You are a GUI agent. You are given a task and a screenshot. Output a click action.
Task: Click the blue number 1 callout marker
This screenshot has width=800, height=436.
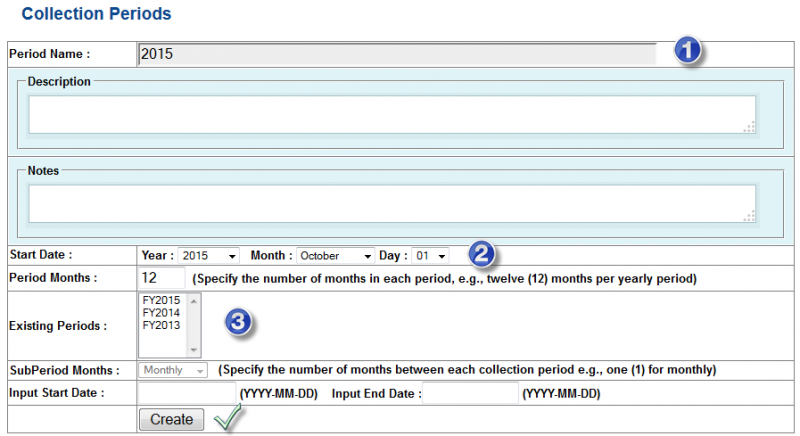click(x=686, y=52)
